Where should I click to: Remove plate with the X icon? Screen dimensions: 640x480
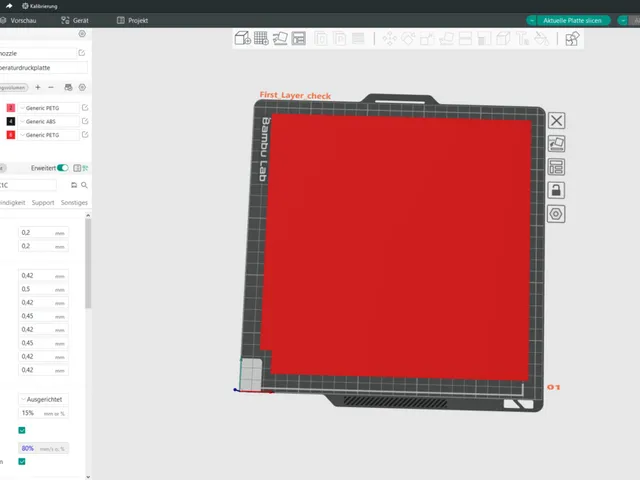pos(556,120)
